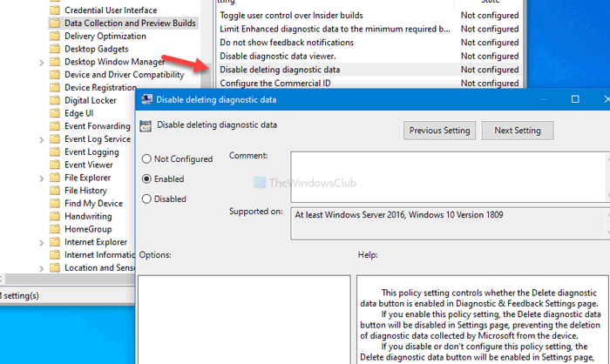The width and height of the screenshot is (610, 364).
Task: Click the Supported on text field
Action: [450, 224]
